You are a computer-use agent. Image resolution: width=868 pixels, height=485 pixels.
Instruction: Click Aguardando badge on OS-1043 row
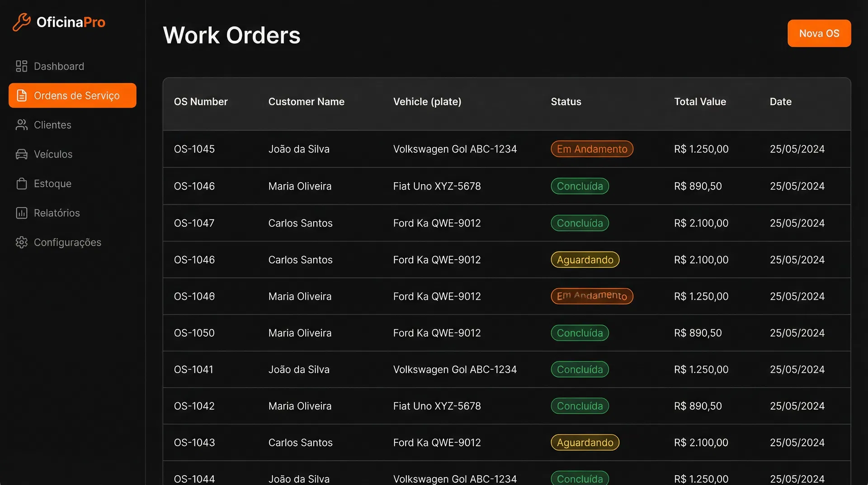585,442
